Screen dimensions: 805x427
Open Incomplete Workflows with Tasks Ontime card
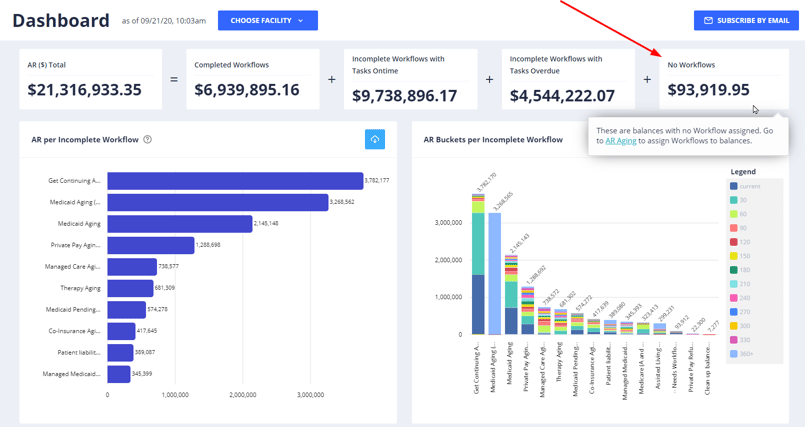pyautogui.click(x=410, y=79)
